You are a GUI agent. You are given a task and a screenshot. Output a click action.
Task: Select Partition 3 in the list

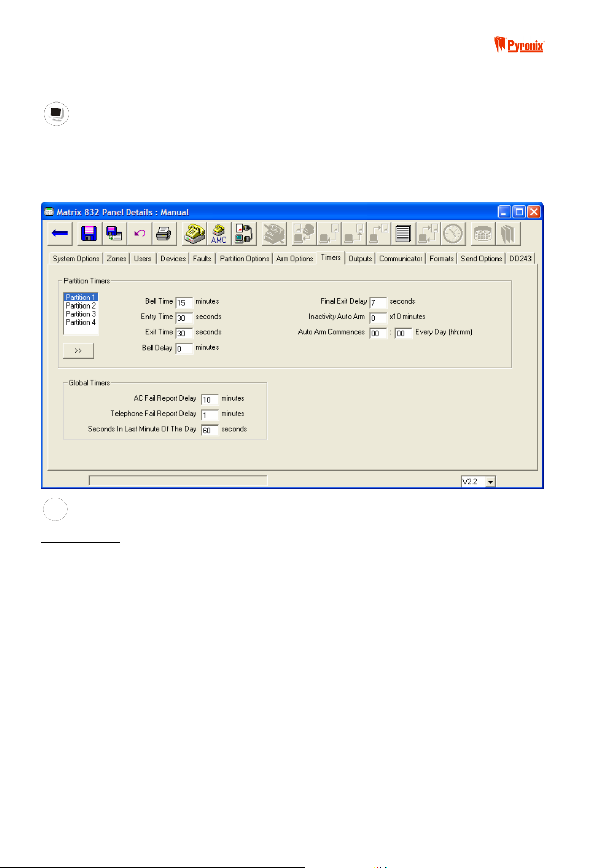81,314
